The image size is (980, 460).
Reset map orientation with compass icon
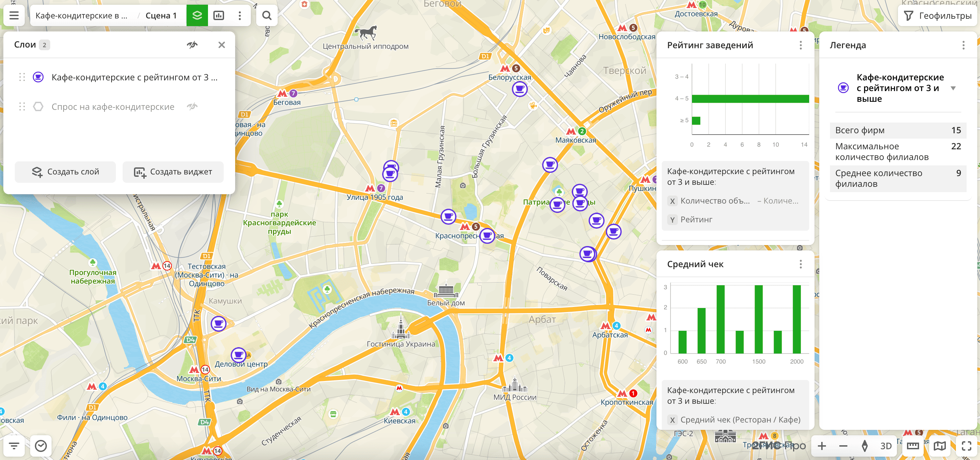864,446
